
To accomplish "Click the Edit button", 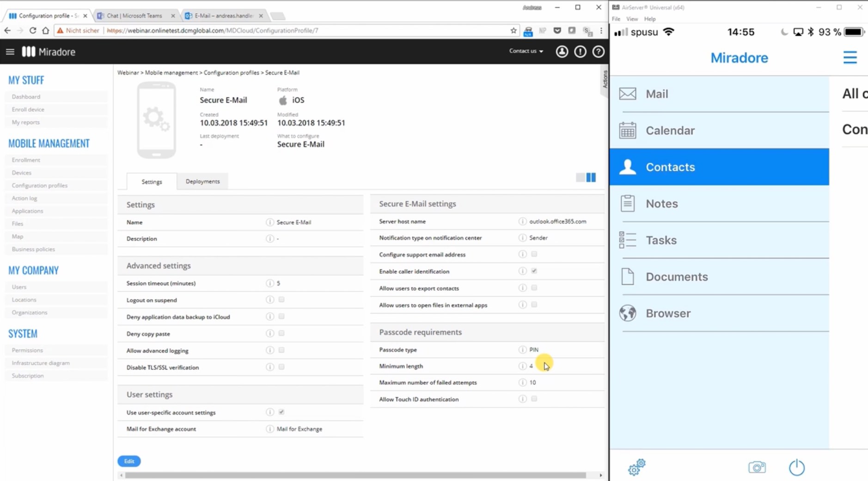I will (x=129, y=461).
